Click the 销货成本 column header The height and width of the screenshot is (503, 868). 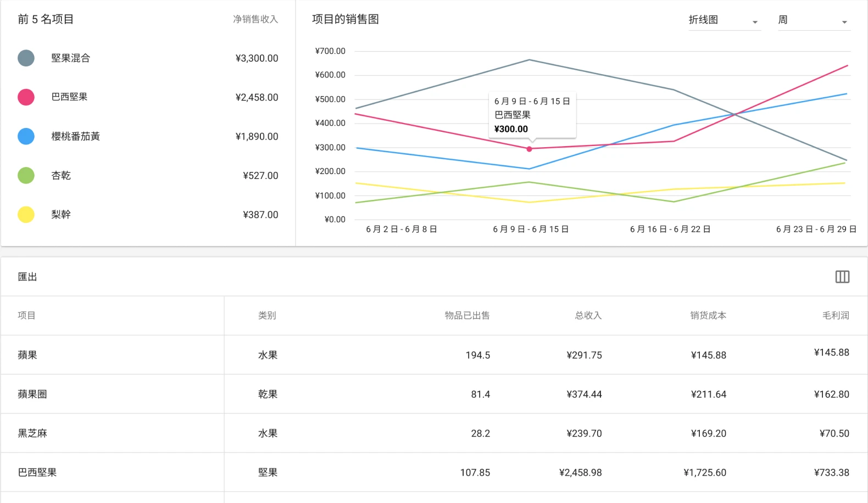point(708,316)
